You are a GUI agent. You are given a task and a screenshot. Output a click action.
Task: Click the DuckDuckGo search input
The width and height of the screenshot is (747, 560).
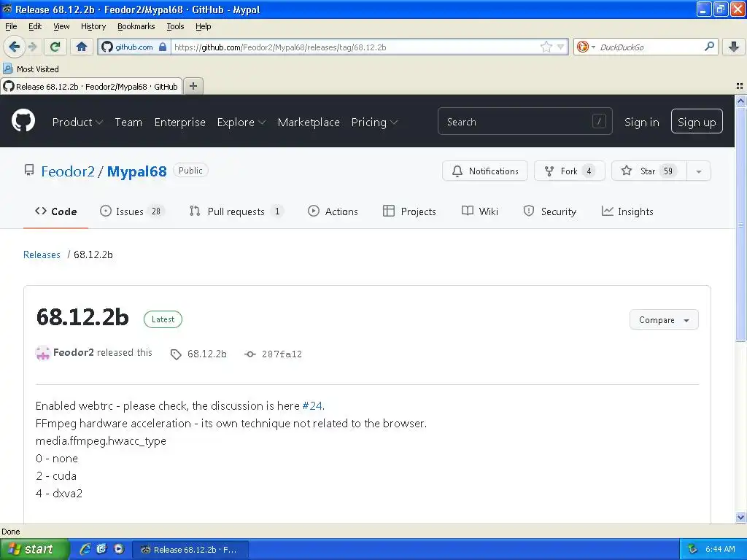point(650,47)
